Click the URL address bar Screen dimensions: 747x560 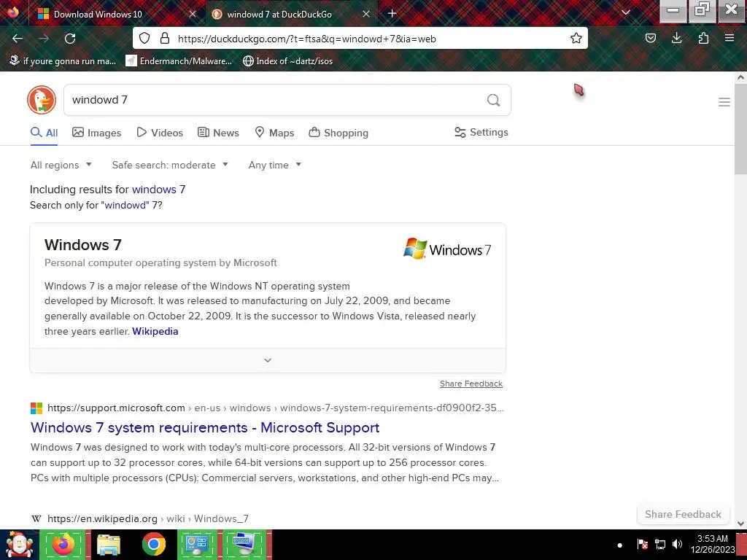(x=360, y=39)
